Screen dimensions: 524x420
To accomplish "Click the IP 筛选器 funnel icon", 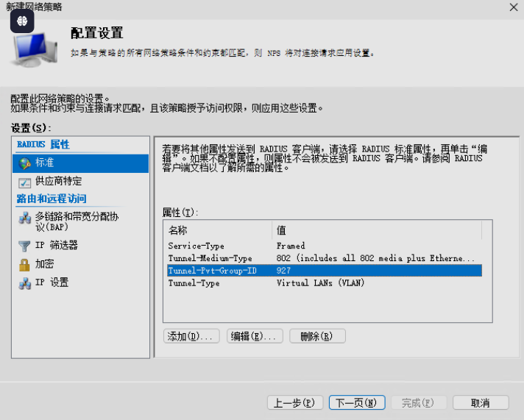I will (x=24, y=246).
